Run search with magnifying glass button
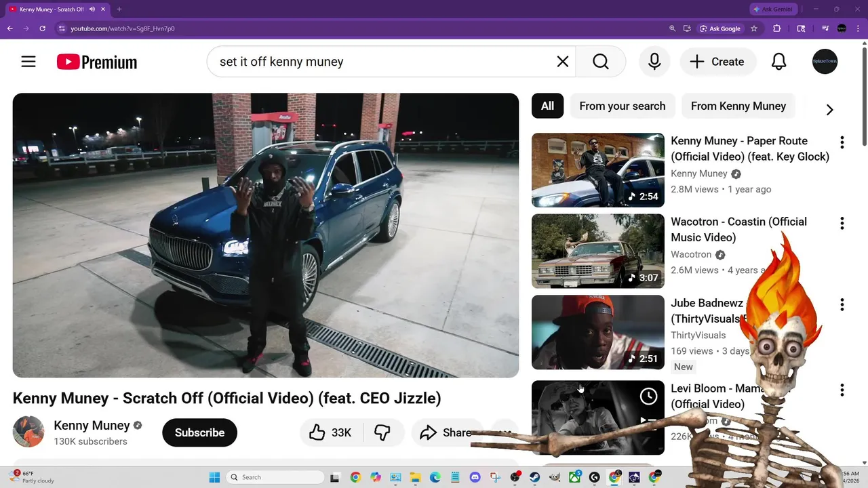The height and width of the screenshot is (488, 868). (601, 62)
